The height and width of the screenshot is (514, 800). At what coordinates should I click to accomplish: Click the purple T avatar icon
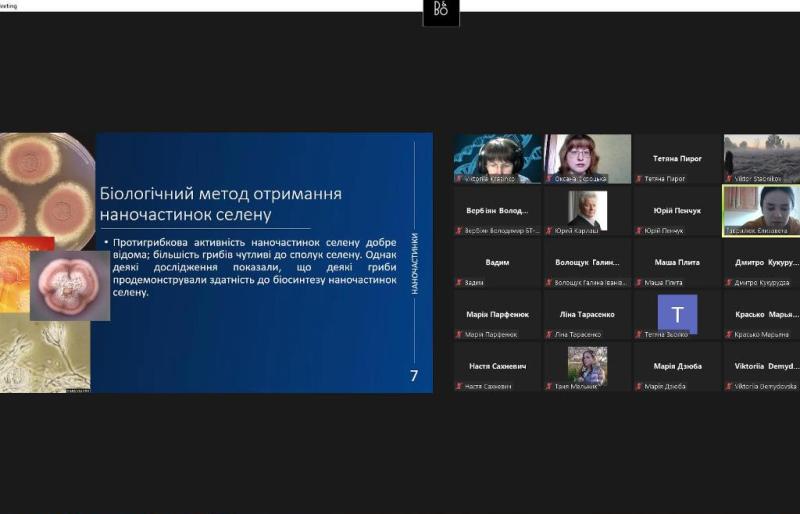tap(677, 314)
